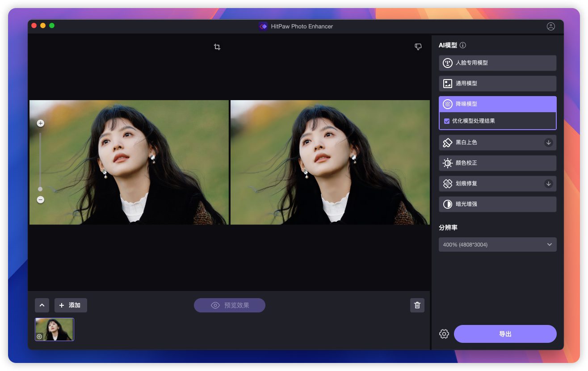Select the portrait thumbnail in the filmstrip
This screenshot has width=588, height=371.
coord(55,329)
